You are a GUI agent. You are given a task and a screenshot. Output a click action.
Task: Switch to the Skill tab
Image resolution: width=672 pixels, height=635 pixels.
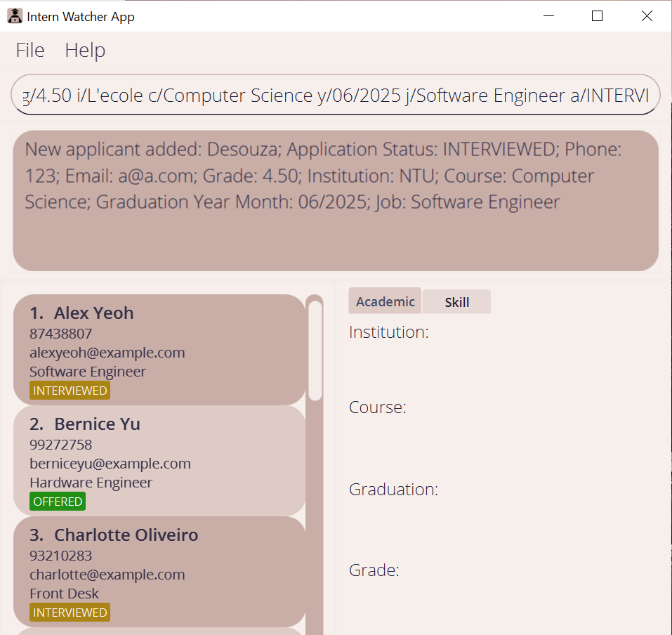456,302
